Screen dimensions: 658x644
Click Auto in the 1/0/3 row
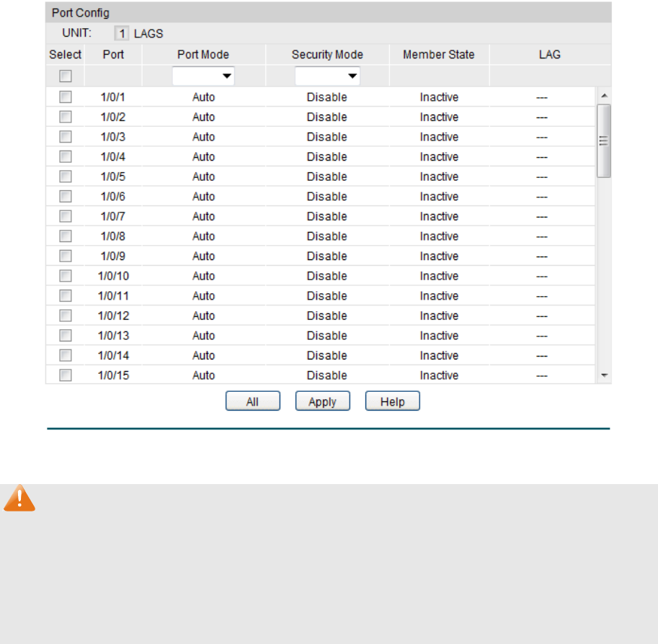point(203,137)
